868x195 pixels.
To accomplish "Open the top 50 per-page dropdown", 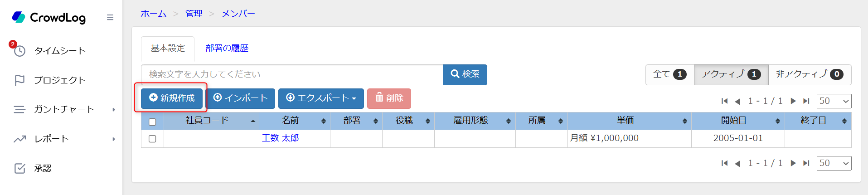I will click(834, 101).
